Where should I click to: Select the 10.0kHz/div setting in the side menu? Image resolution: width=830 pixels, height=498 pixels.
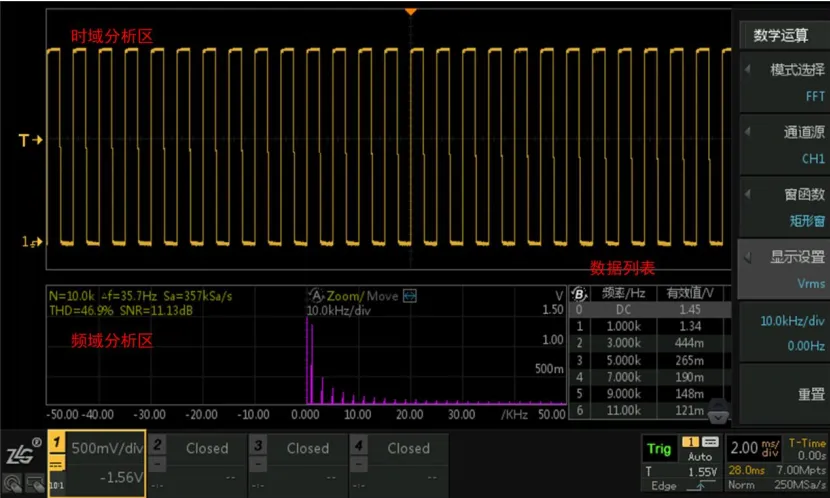pyautogui.click(x=792, y=321)
